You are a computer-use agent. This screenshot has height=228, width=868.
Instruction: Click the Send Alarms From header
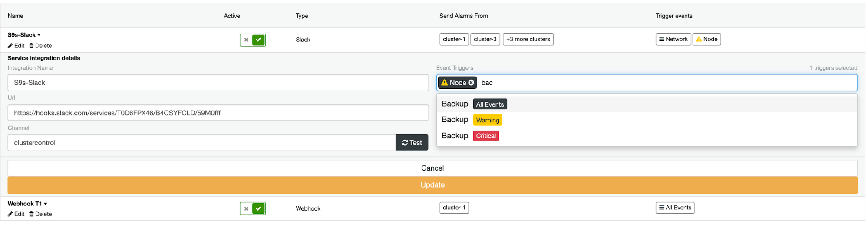pyautogui.click(x=464, y=16)
